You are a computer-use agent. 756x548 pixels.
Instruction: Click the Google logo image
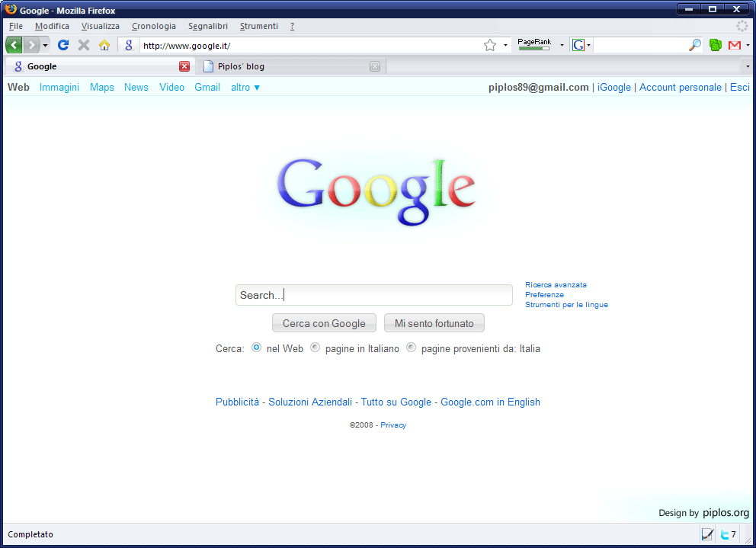(376, 191)
